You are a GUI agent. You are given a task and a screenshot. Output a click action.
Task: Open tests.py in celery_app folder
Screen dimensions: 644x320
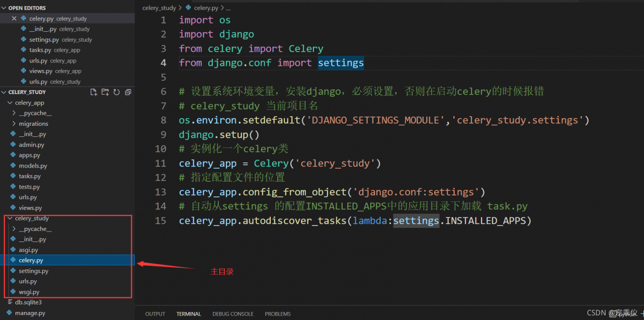[67, 187]
